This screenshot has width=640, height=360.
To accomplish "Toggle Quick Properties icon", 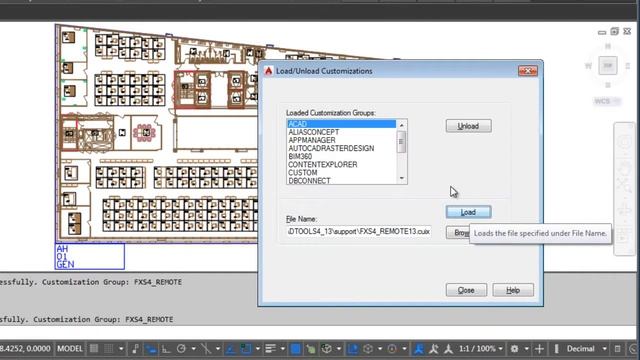I will (x=618, y=349).
